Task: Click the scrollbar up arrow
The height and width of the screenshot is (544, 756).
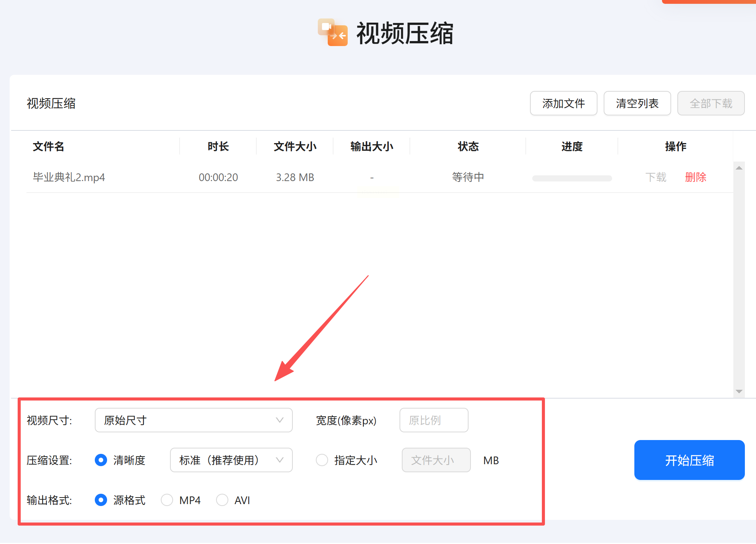Action: tap(739, 168)
